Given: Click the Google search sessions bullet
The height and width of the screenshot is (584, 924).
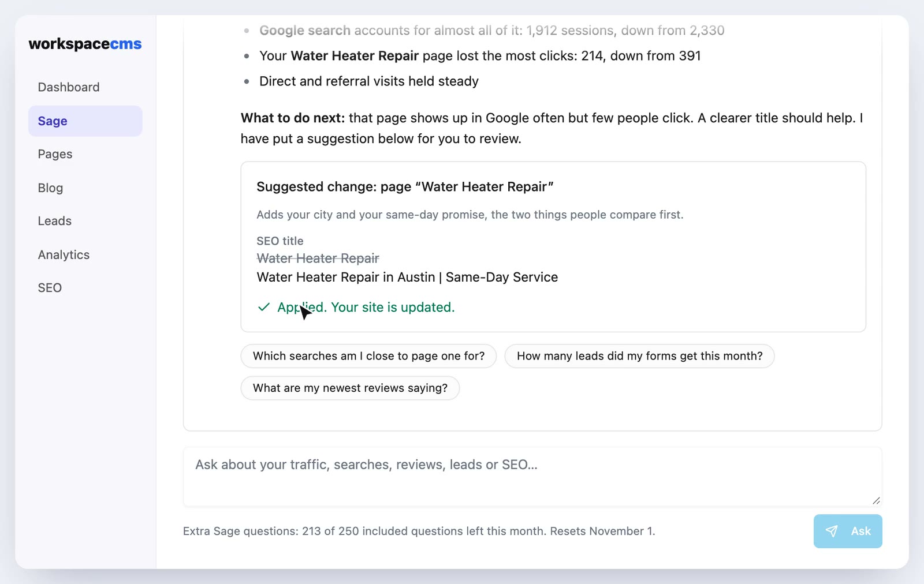Looking at the screenshot, I should (x=491, y=31).
